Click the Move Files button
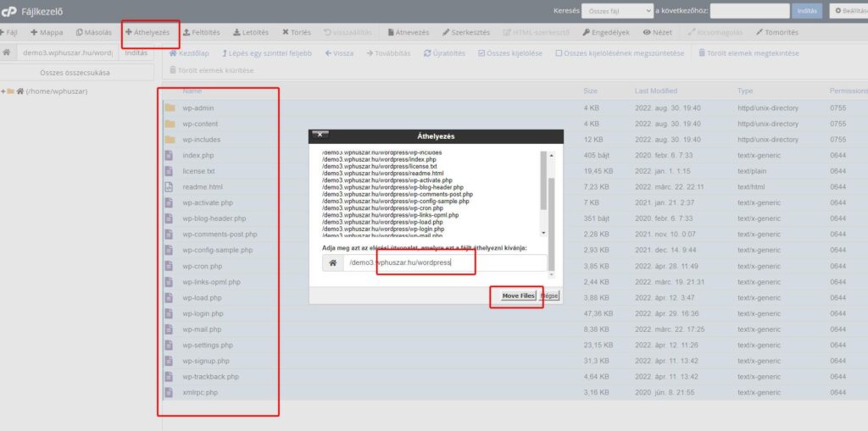This screenshot has width=868, height=431. pyautogui.click(x=517, y=296)
